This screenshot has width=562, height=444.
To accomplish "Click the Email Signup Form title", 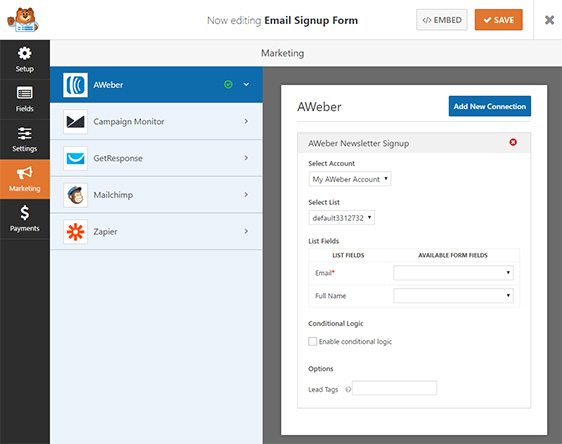I will (311, 20).
